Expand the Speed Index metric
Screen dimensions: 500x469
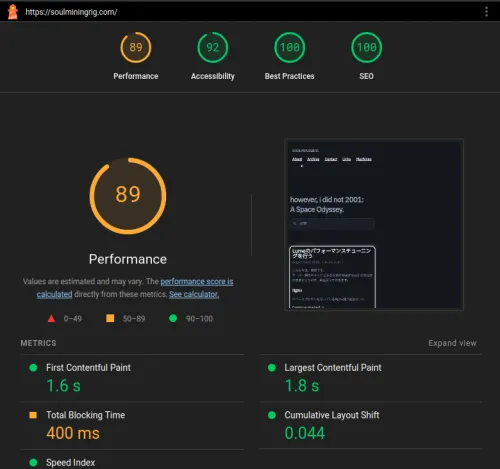(132, 460)
